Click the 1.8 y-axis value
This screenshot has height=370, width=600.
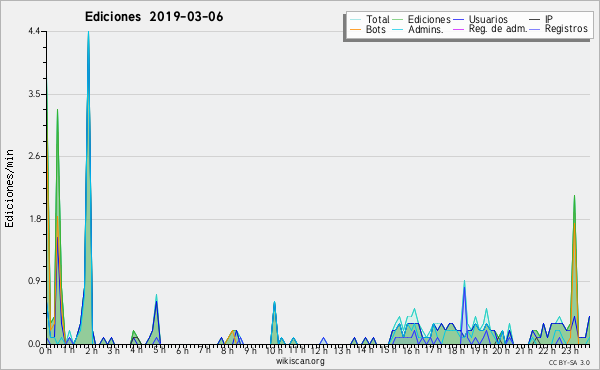pyautogui.click(x=34, y=219)
